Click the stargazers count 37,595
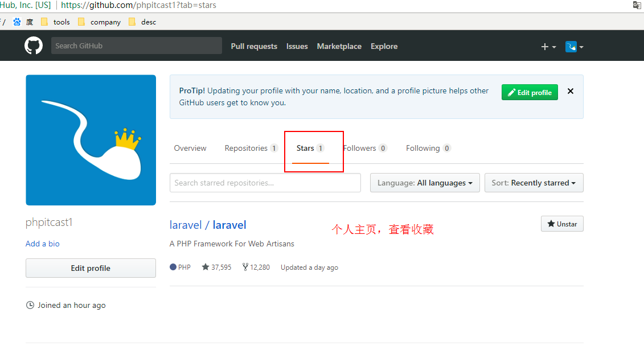The width and height of the screenshot is (644, 346). point(216,267)
